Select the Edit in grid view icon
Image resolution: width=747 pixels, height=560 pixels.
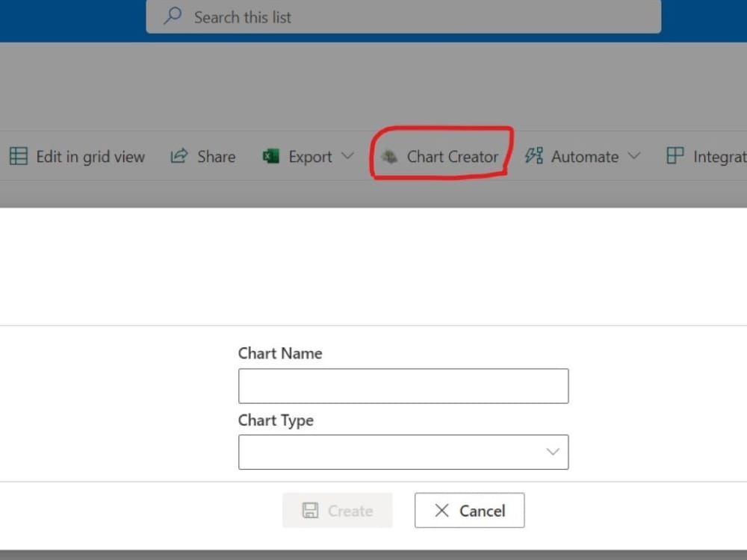(x=18, y=156)
